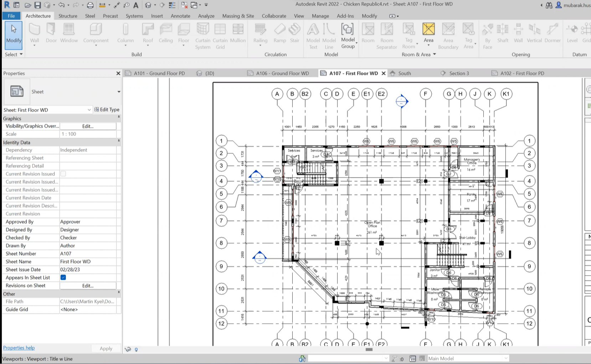Open the File menu
This screenshot has width=591, height=364.
tap(11, 16)
